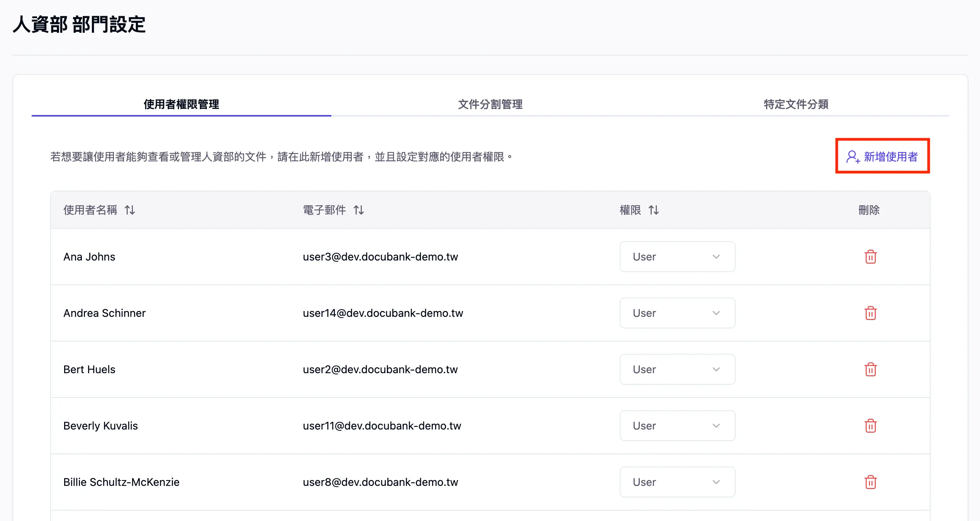Image resolution: width=980 pixels, height=521 pixels.
Task: Click the add-user icon in 新增使用者 button
Action: pos(853,157)
